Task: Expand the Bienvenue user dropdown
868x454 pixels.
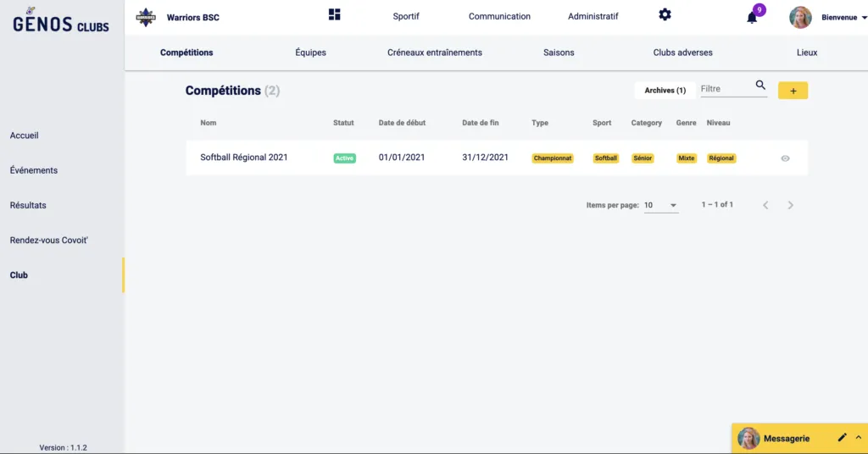Action: pyautogui.click(x=863, y=17)
